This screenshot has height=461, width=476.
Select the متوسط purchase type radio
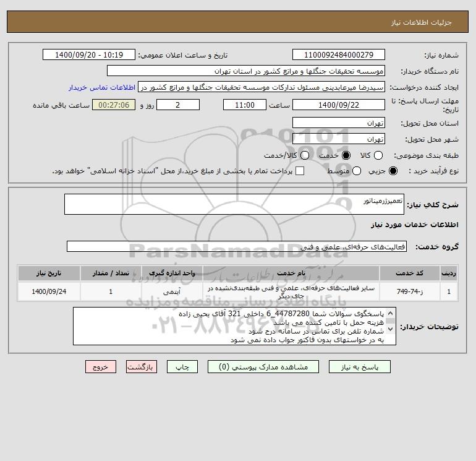[x=357, y=171]
